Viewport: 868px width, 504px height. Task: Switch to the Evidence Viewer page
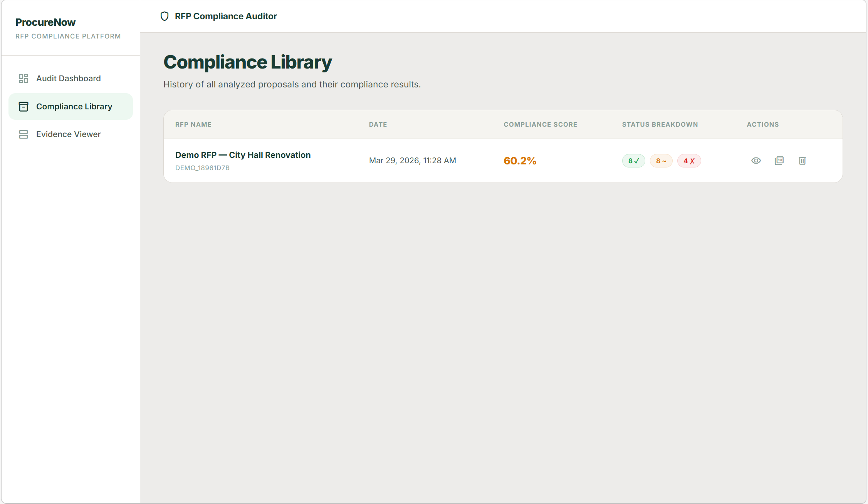point(68,134)
